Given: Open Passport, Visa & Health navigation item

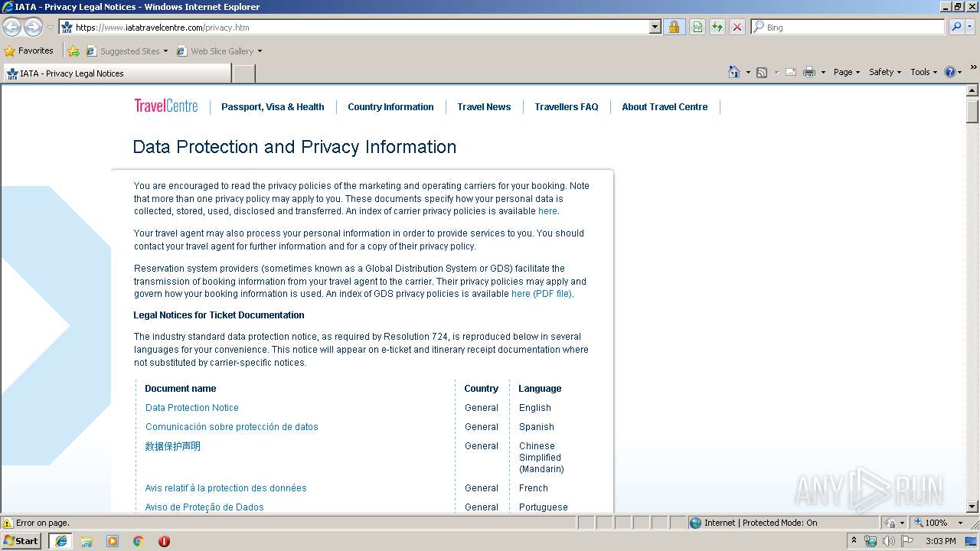Looking at the screenshot, I should click(x=273, y=107).
